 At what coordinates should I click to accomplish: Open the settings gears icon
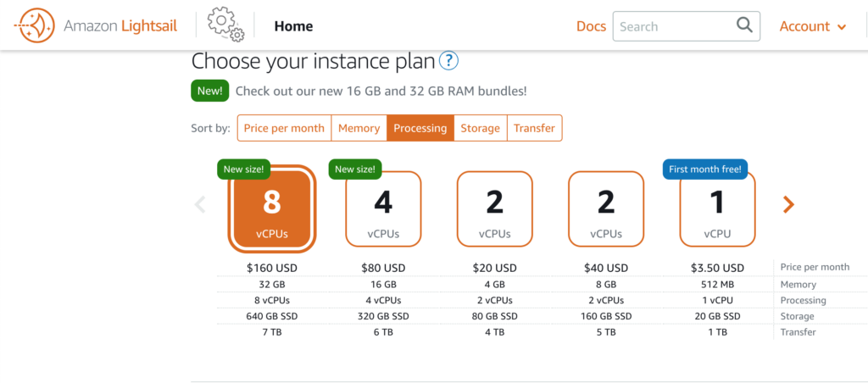coord(225,26)
